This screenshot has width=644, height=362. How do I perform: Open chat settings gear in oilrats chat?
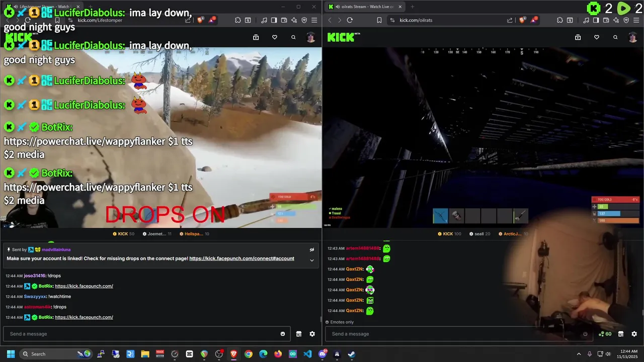point(634,334)
